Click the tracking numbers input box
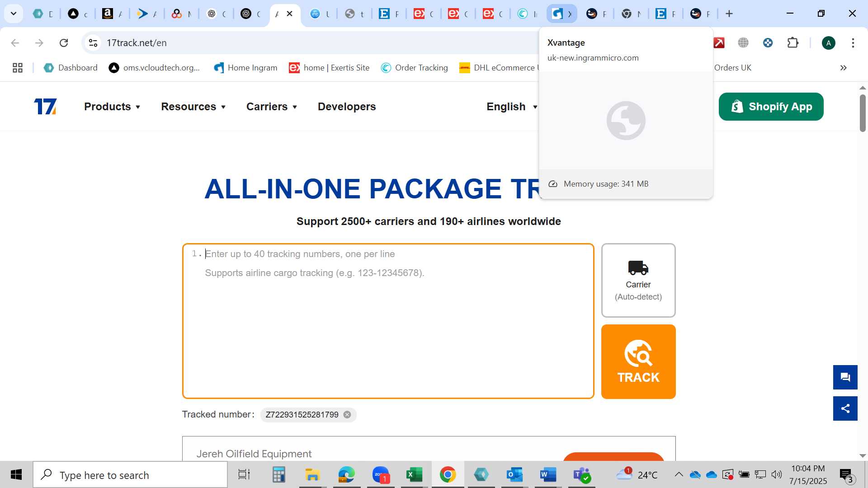Screen dimensions: 868x488 (388, 321)
